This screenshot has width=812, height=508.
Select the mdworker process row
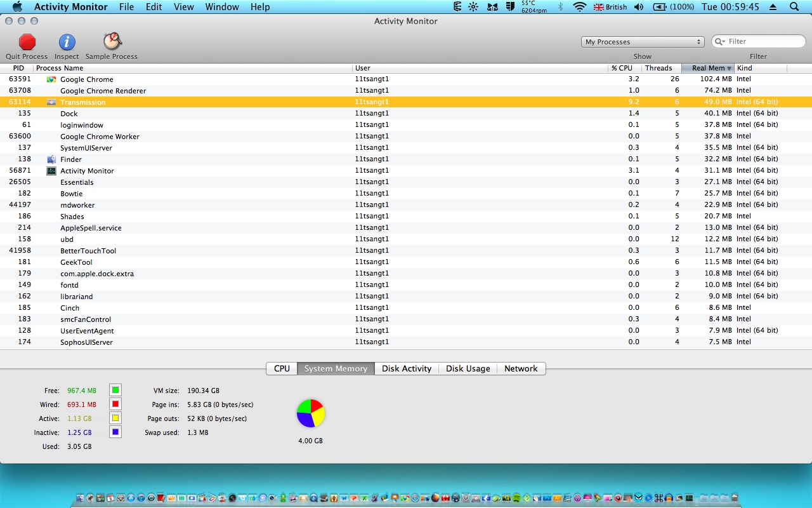tap(406, 205)
